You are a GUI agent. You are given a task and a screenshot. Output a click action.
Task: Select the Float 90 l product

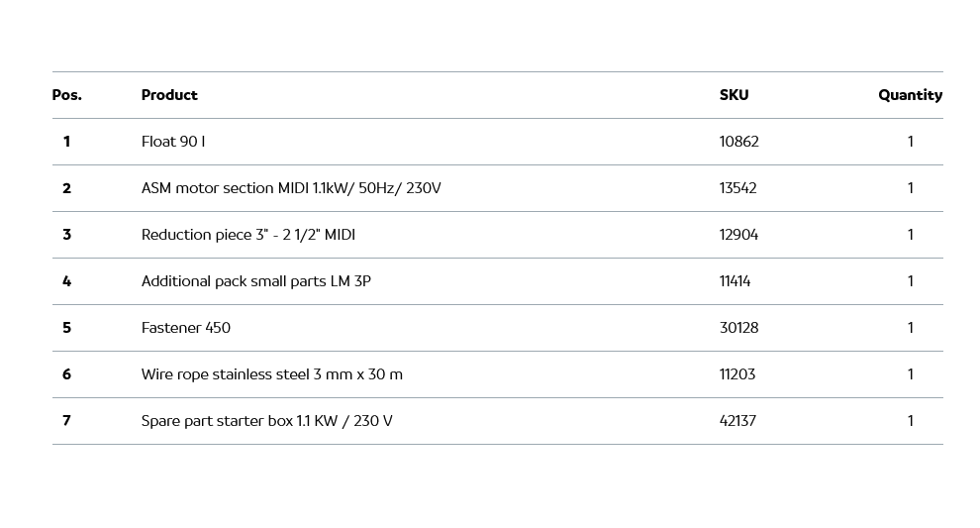coord(173,142)
